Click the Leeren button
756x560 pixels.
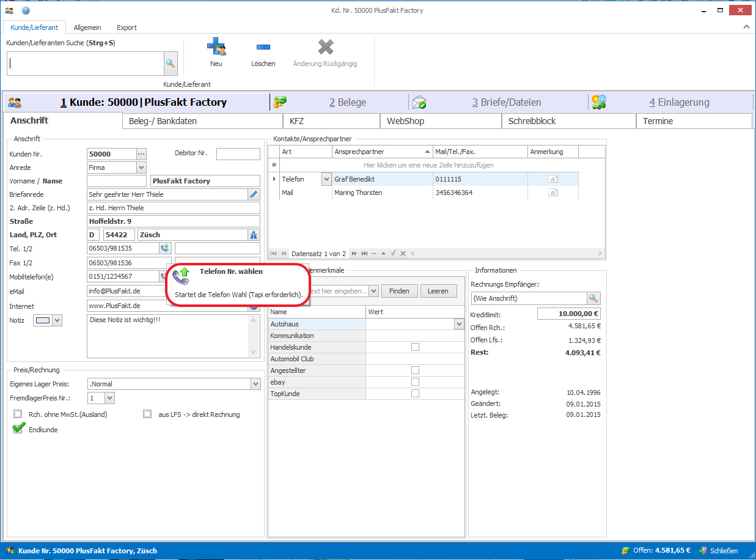[438, 291]
